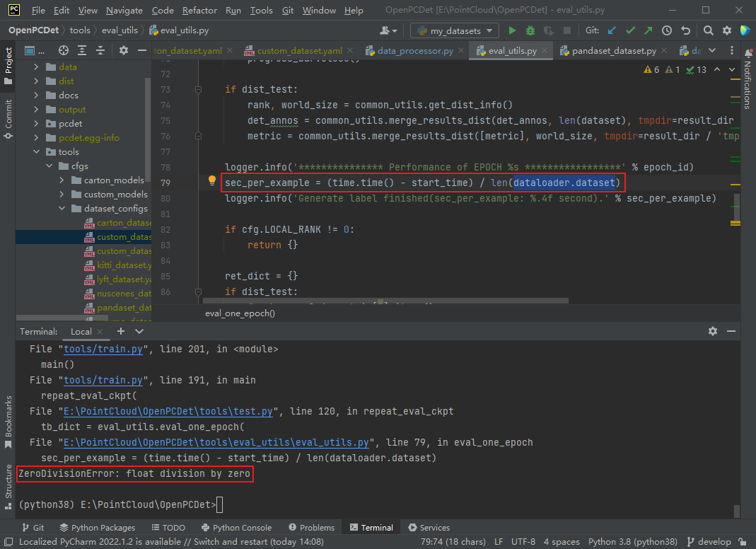Switch to custom_dataset.yaml editor tab
Screen dimensions: 756x549
(299, 51)
